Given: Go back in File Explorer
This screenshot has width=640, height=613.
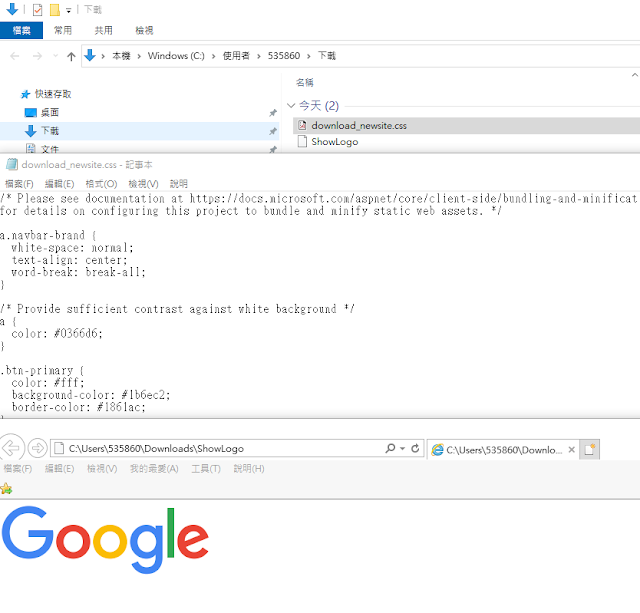Looking at the screenshot, I should [x=15, y=56].
